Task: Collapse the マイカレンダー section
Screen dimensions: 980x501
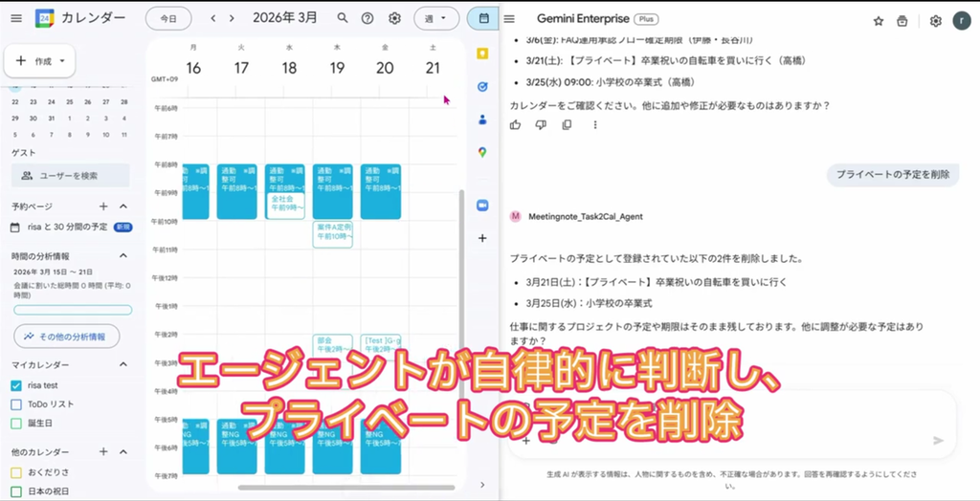Action: (x=123, y=364)
